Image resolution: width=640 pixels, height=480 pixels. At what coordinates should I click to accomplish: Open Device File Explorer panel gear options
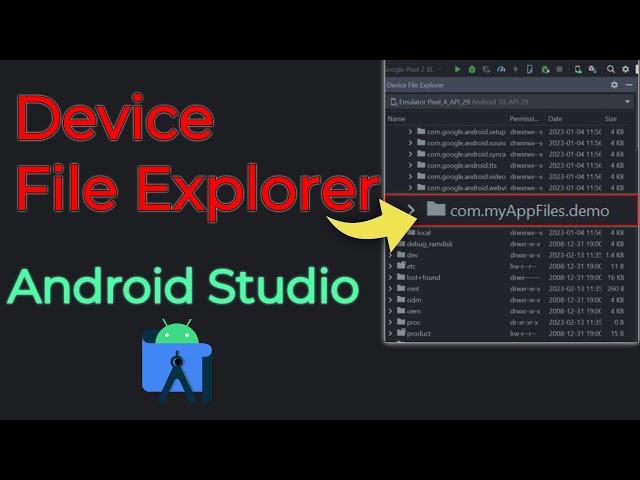click(614, 85)
